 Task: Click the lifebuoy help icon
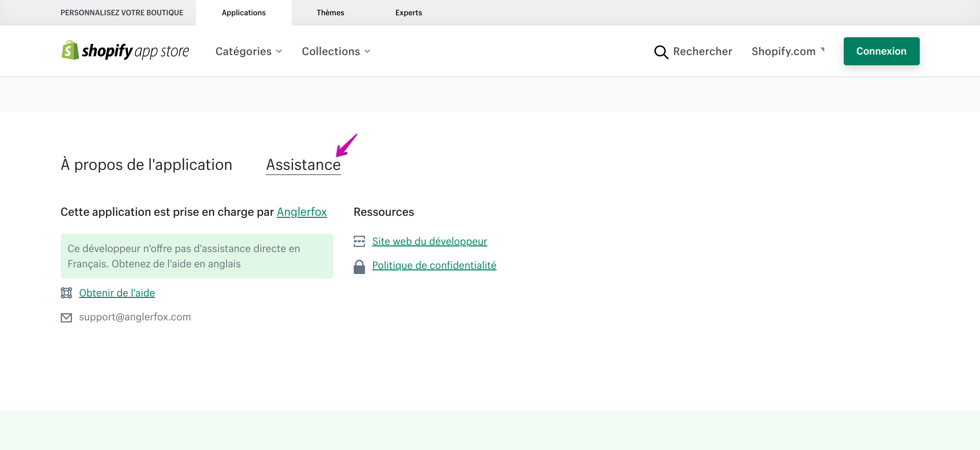66,293
